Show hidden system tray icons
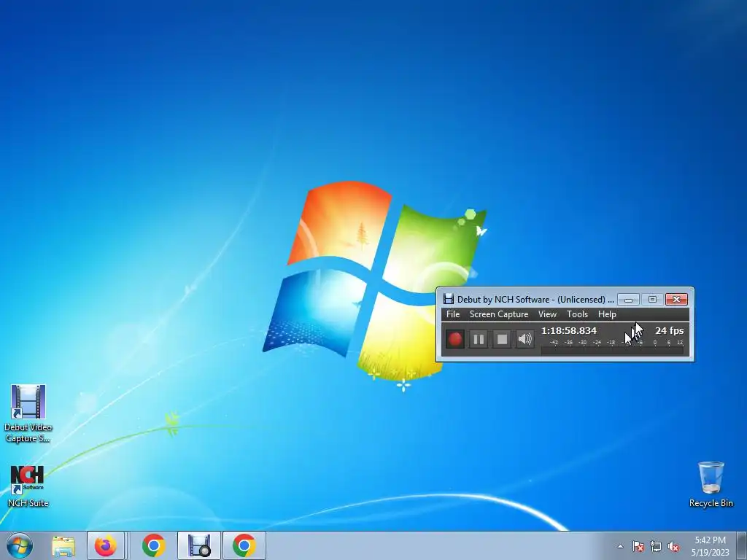Image resolution: width=747 pixels, height=560 pixels. (x=620, y=546)
